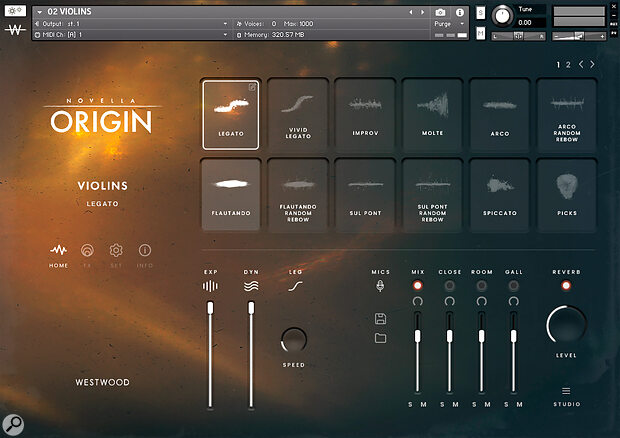Enable the Close mic
The image size is (620, 438).
(450, 285)
